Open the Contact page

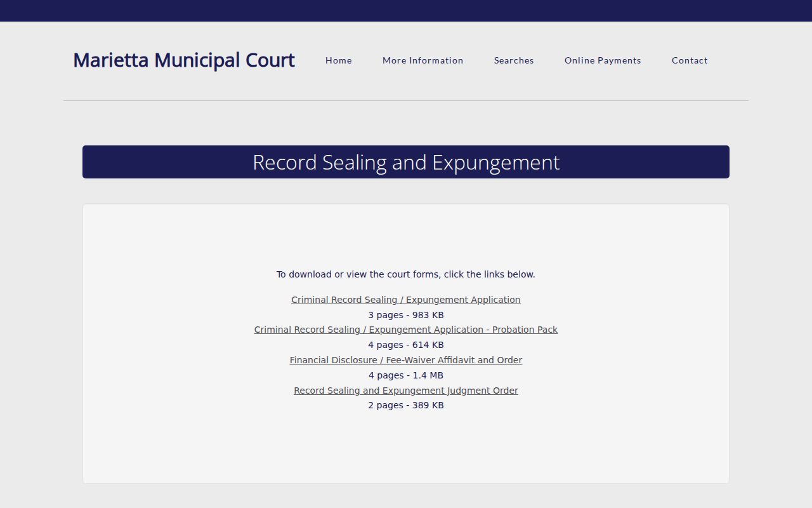pyautogui.click(x=690, y=60)
